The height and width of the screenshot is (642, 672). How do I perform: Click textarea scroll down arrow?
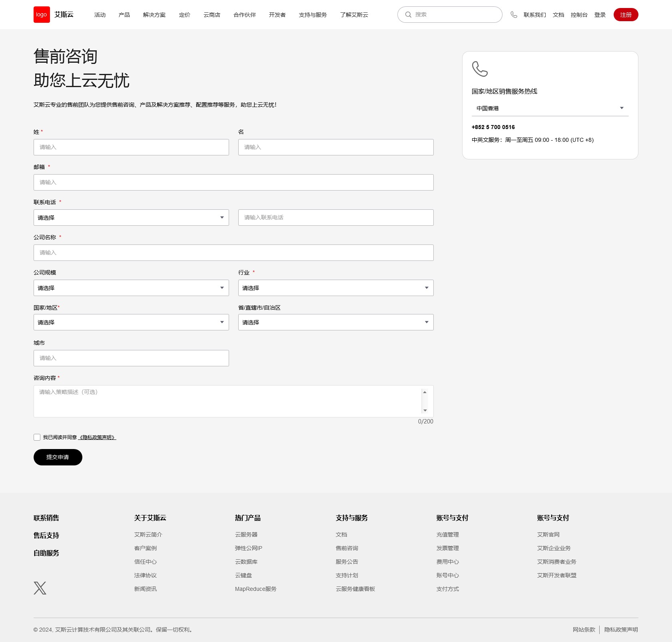425,410
